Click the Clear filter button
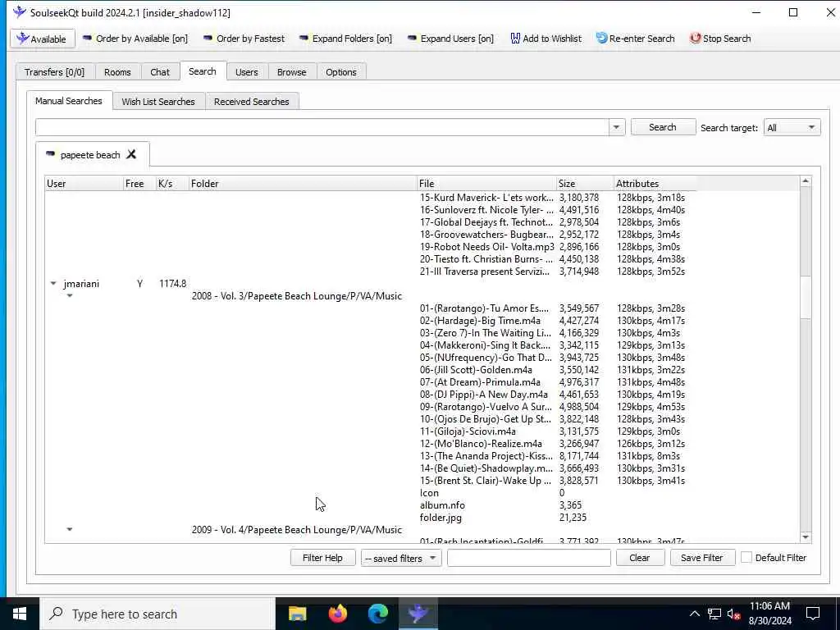 640,558
